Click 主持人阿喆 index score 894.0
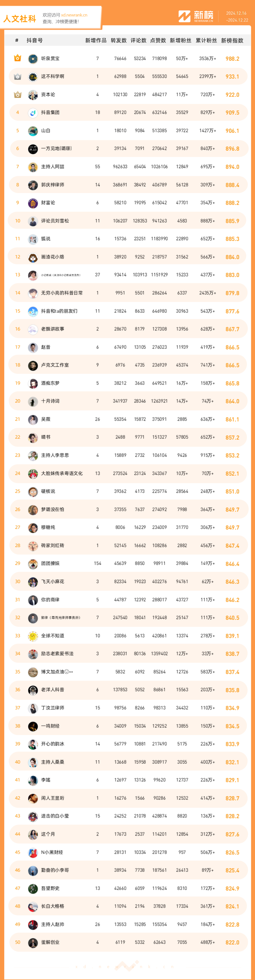Viewport: 255px width, 980px height. click(x=232, y=167)
